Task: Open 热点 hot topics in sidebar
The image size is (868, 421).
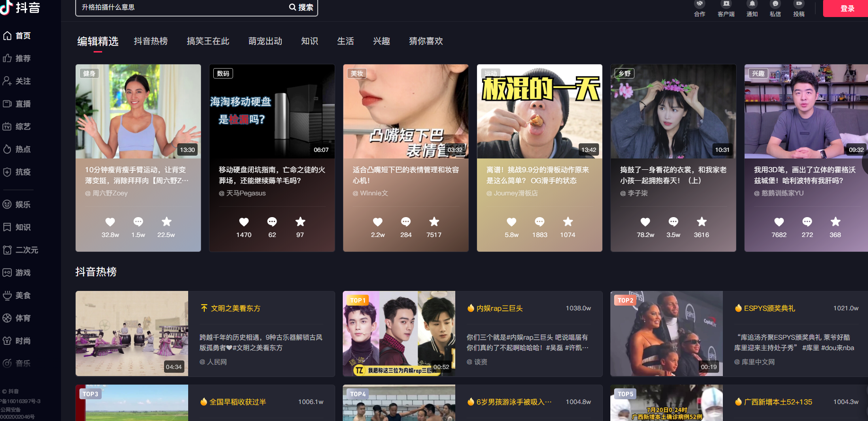Action: coord(17,149)
